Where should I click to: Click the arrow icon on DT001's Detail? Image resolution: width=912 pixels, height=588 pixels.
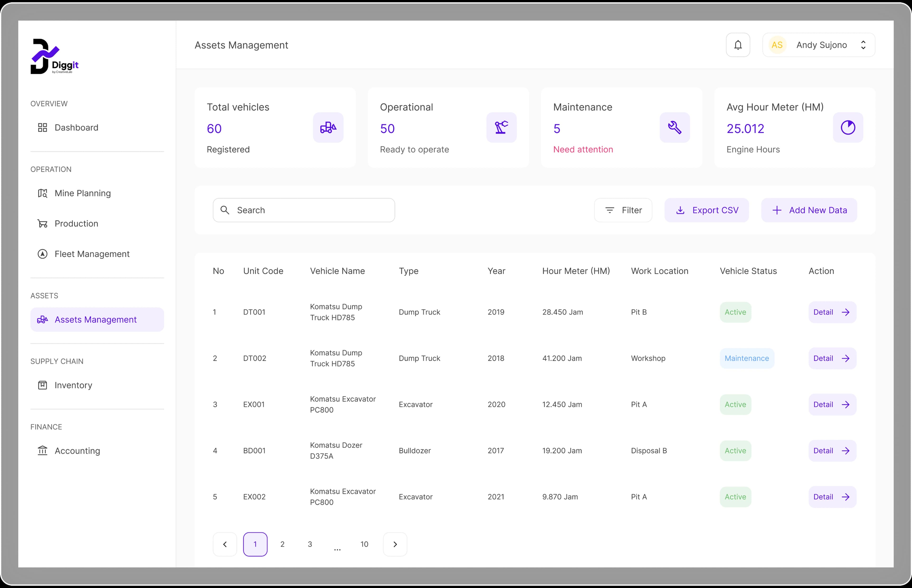coord(845,312)
